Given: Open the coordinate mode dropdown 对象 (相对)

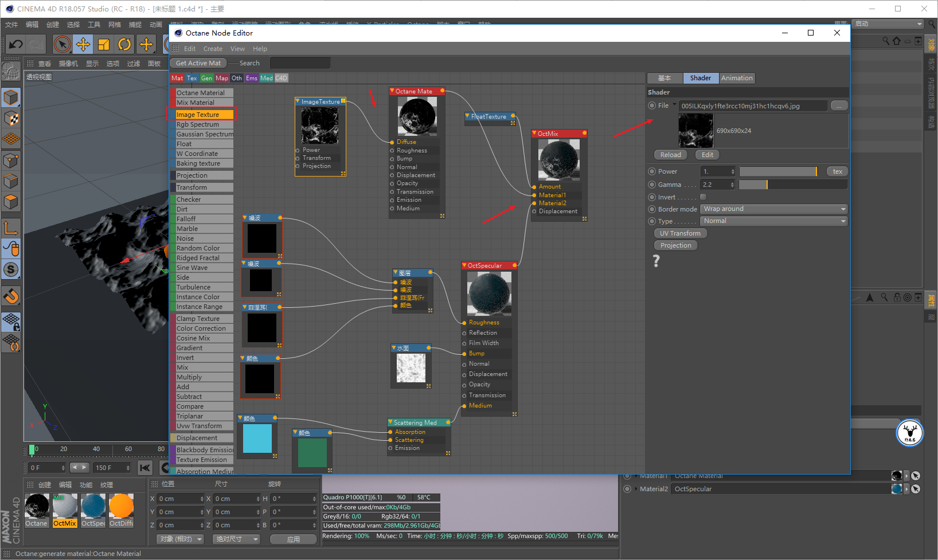Looking at the screenshot, I should click(x=181, y=539).
